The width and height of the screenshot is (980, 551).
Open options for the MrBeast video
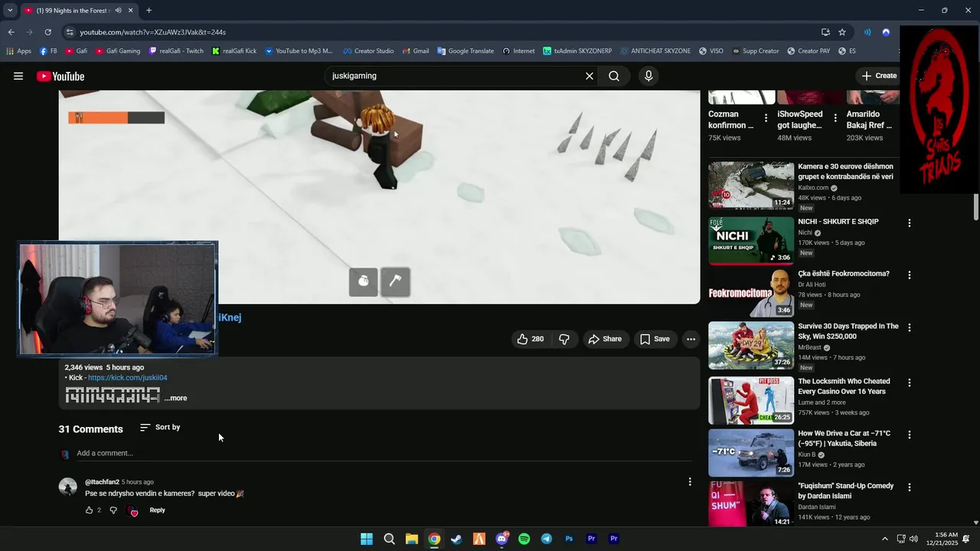pos(910,328)
